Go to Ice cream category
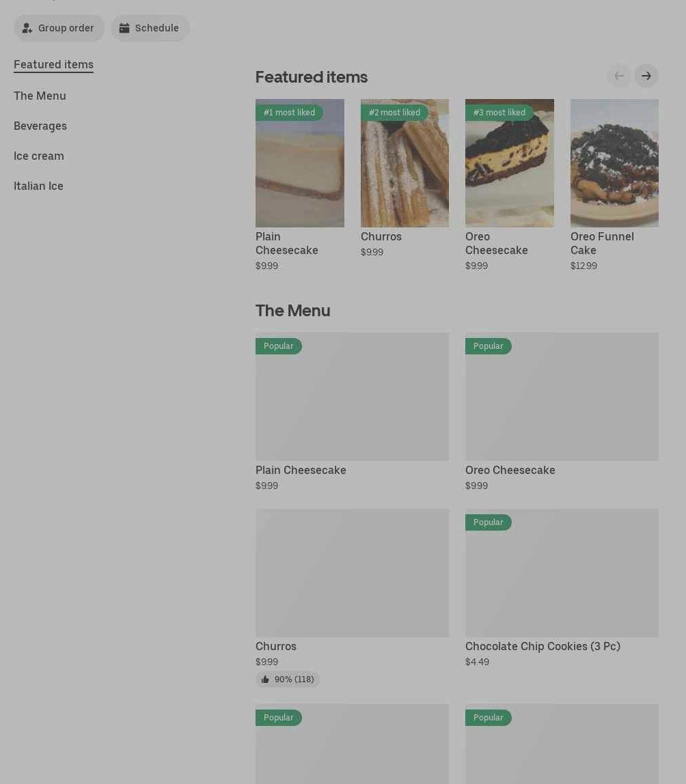The width and height of the screenshot is (686, 784). tap(39, 156)
